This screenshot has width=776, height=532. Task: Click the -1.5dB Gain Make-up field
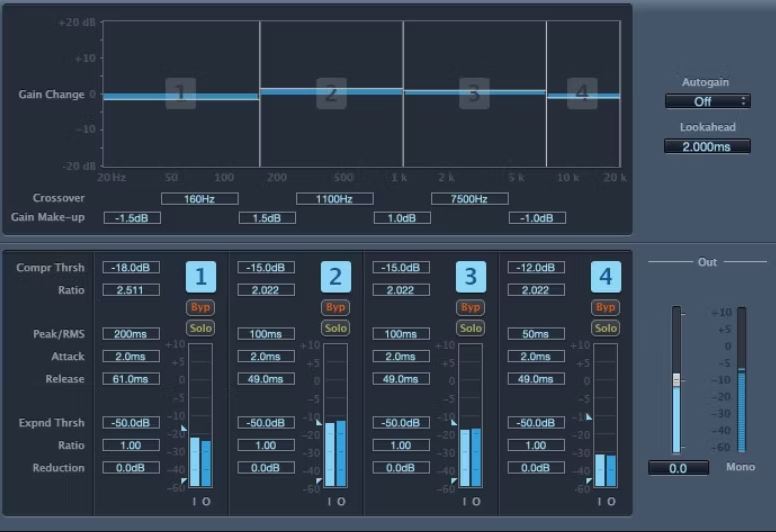pyautogui.click(x=132, y=218)
